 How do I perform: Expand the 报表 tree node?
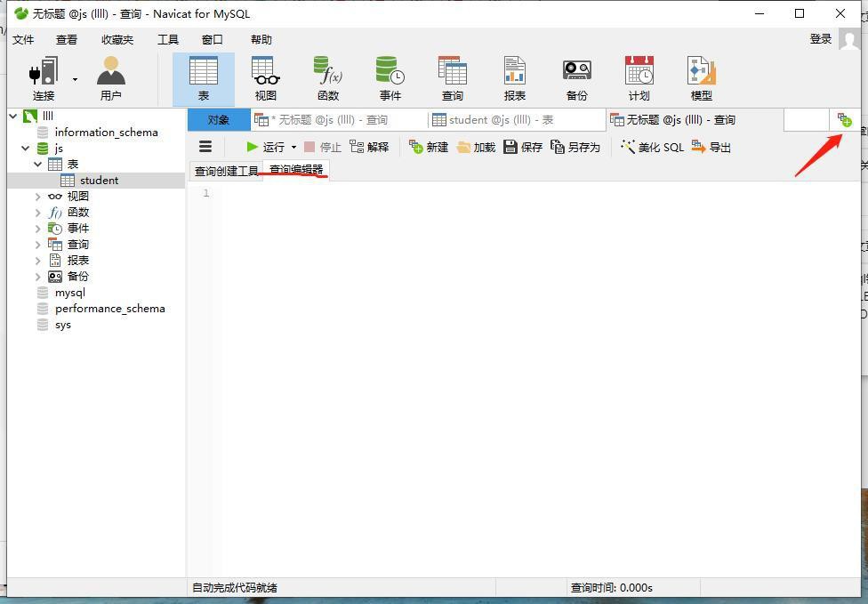tap(37, 261)
